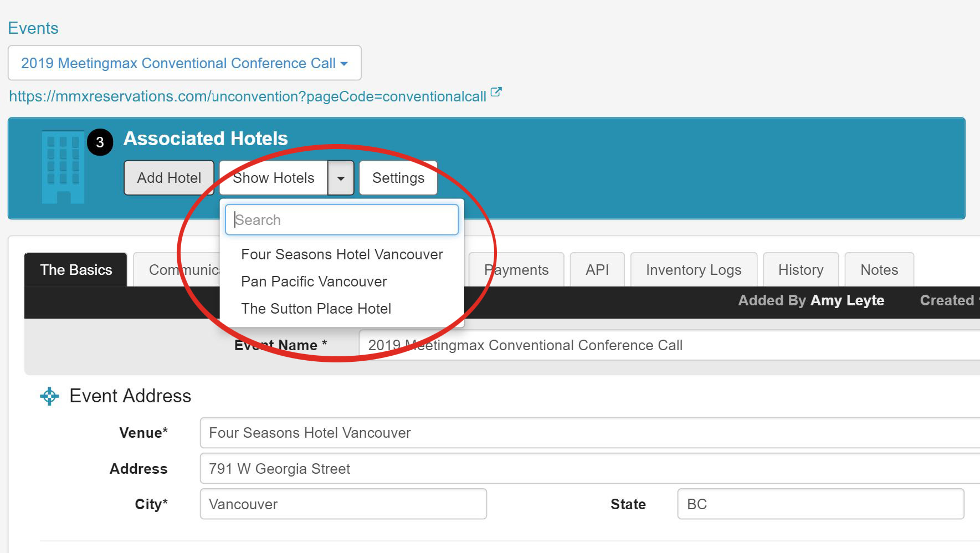Switch to the Payments tab
This screenshot has height=553, width=980.
(516, 270)
